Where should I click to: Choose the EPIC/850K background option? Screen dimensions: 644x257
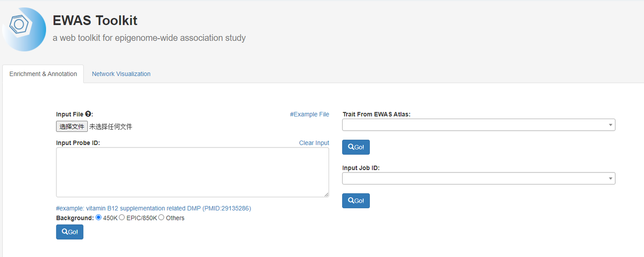point(122,218)
